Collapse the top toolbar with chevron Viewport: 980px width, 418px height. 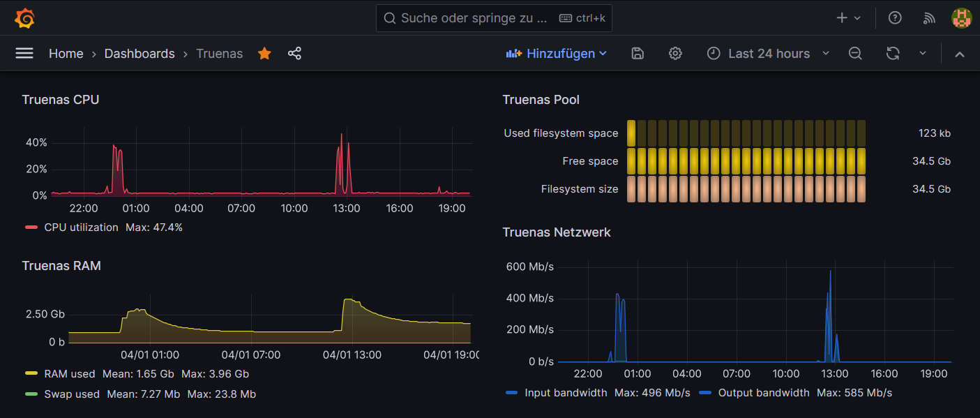pyautogui.click(x=960, y=54)
